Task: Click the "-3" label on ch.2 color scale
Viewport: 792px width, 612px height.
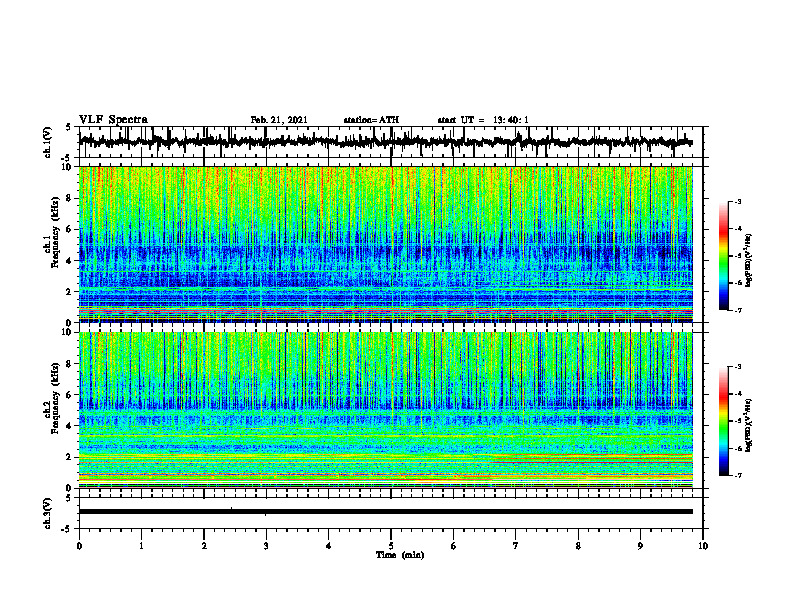Action: point(738,367)
